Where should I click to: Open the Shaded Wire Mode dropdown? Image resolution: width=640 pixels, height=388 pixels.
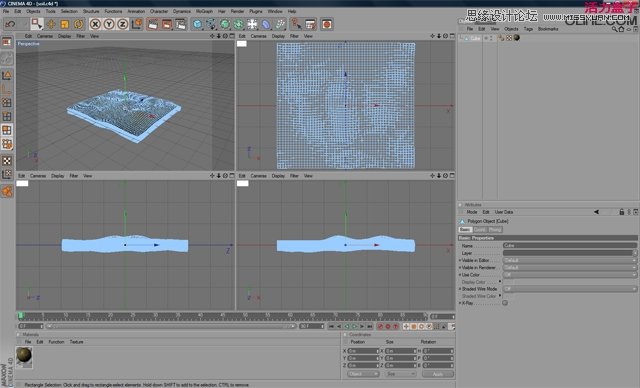pos(570,289)
